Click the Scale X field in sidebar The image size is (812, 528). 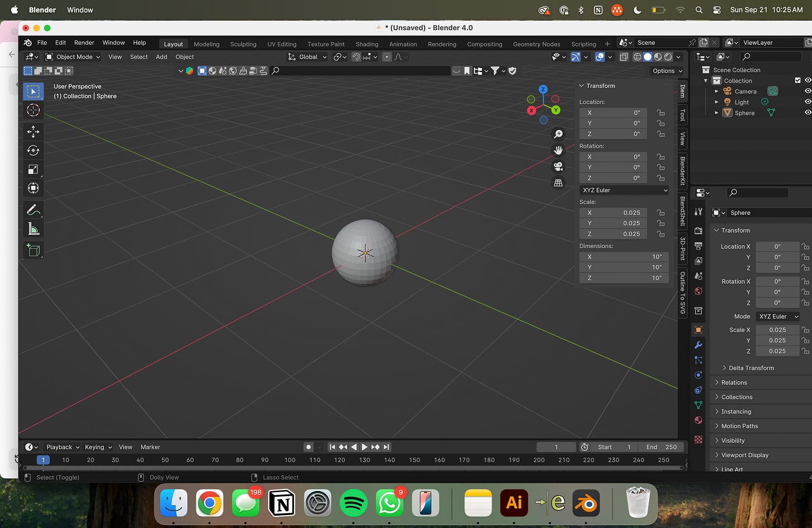[x=613, y=213]
